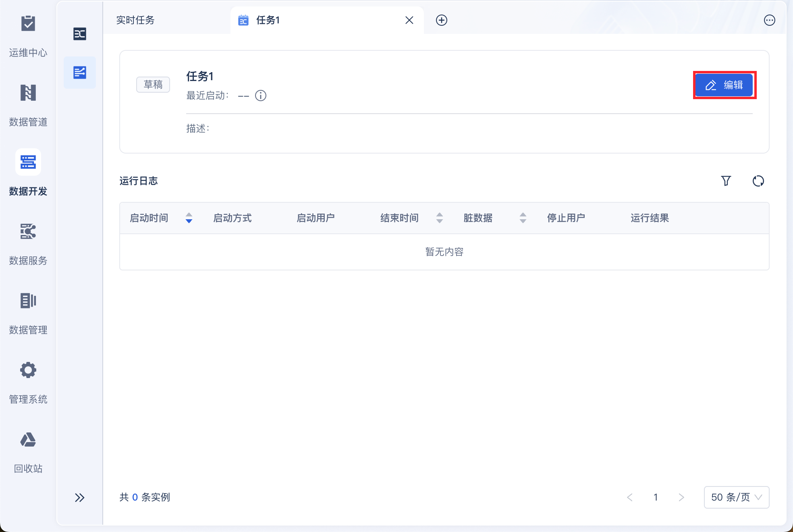
Task: Open the 数据服务 sidebar icon
Action: click(x=28, y=232)
